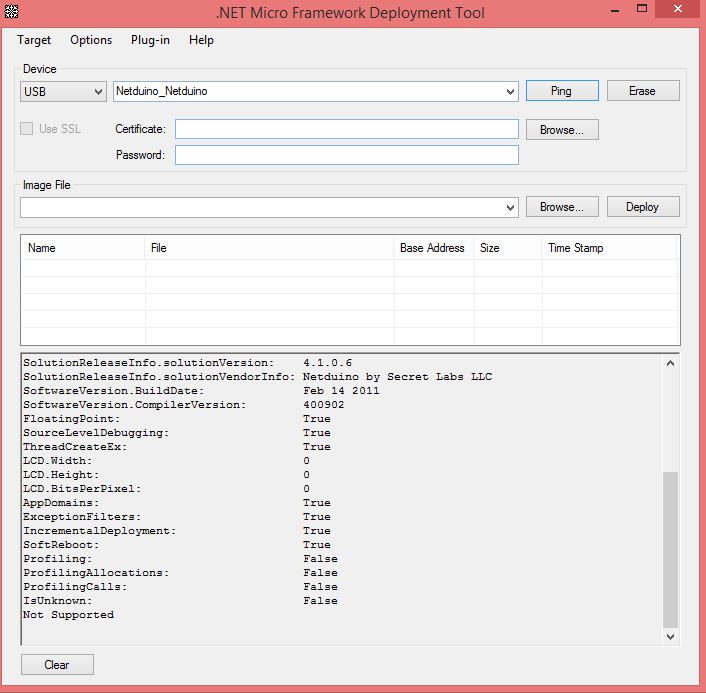Click 'Netduino by Secret Labs LLC' text
The image size is (706, 693).
(397, 376)
